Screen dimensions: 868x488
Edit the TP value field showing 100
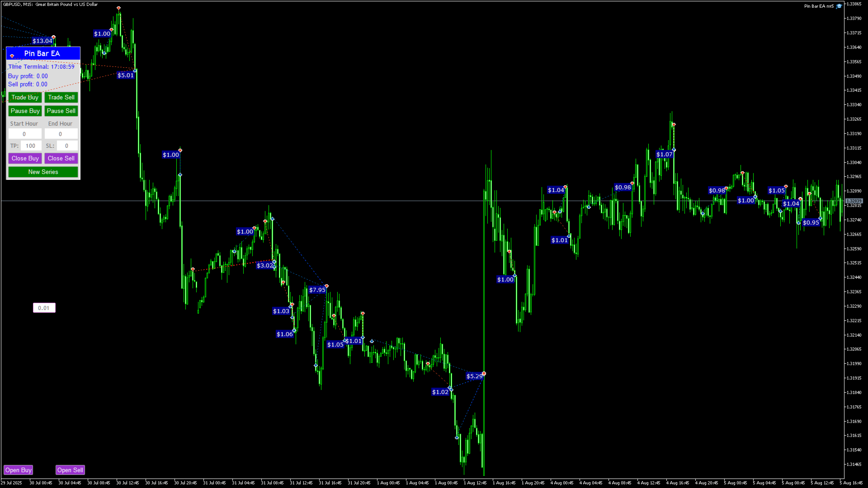click(x=31, y=145)
